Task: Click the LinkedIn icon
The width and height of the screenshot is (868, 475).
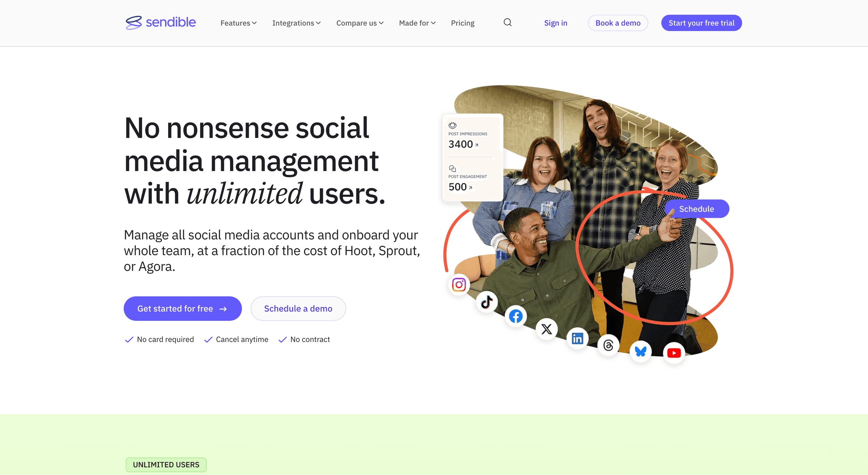Action: click(578, 339)
